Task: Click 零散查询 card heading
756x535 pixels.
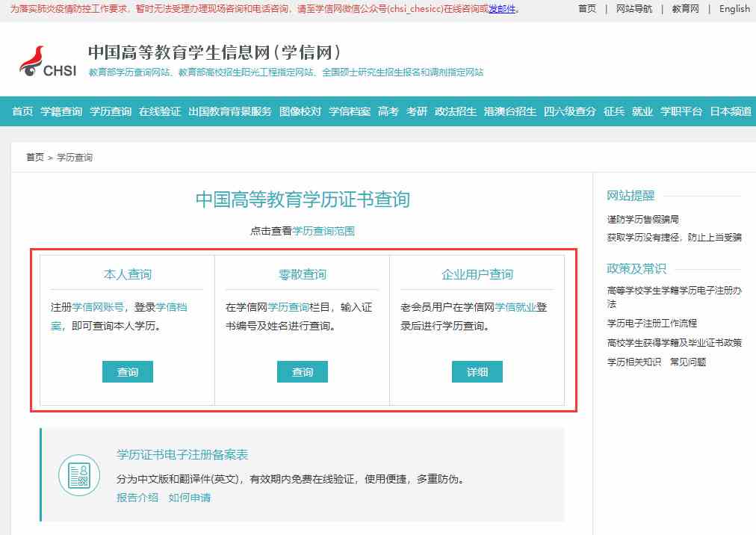Action: pyautogui.click(x=303, y=274)
